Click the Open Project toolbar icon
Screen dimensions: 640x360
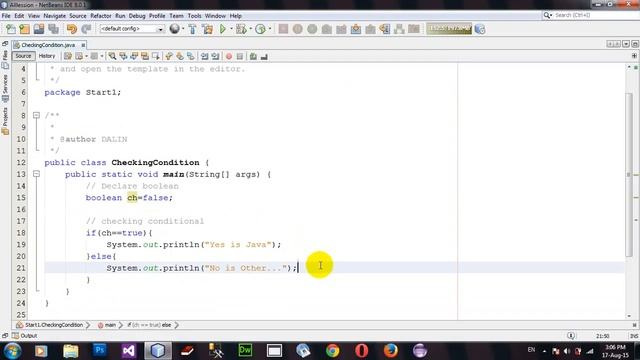pyautogui.click(x=39, y=29)
